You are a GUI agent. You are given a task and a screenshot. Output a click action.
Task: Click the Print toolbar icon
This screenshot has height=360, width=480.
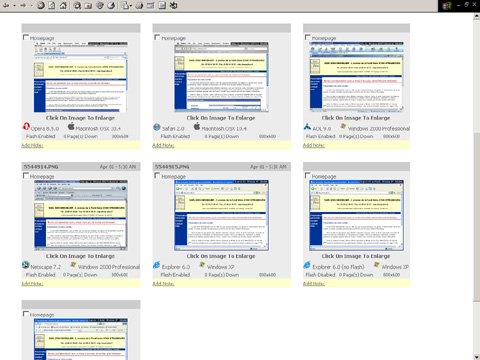139,5
